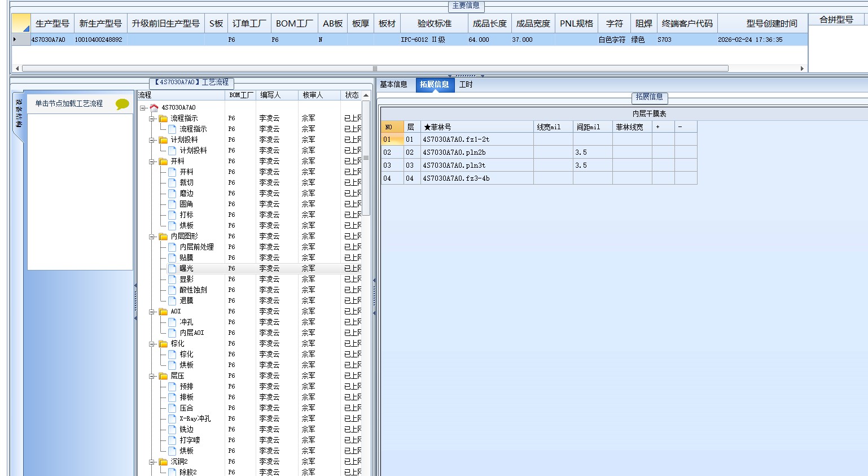Click the document icon for 压合

(172, 408)
